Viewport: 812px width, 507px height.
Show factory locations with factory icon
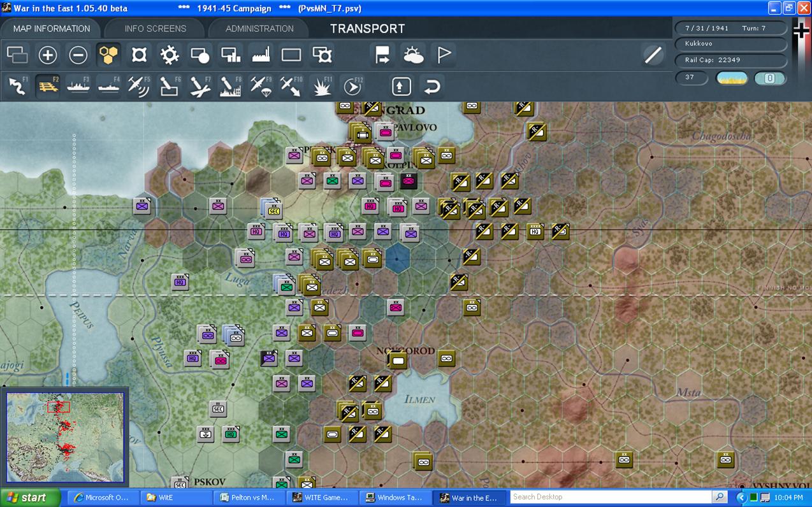tap(261, 55)
